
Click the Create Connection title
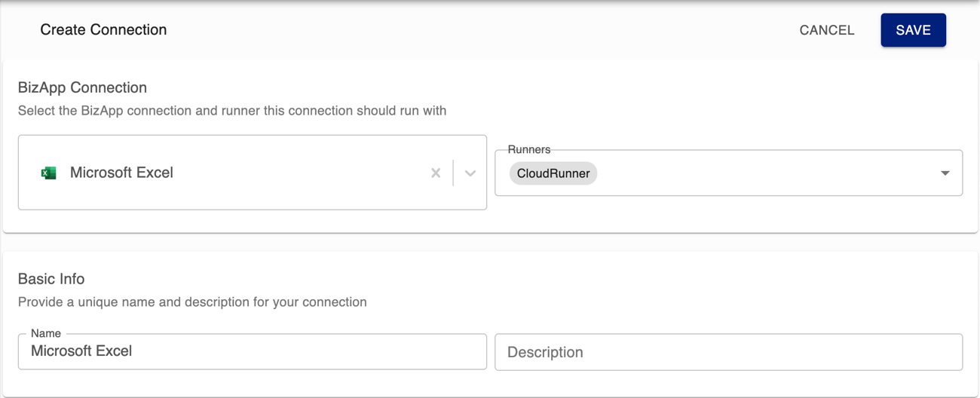(x=103, y=30)
